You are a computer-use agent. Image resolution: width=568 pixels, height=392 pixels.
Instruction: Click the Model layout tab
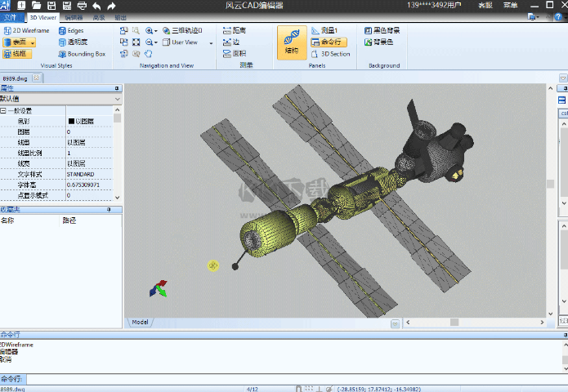pyautogui.click(x=141, y=323)
